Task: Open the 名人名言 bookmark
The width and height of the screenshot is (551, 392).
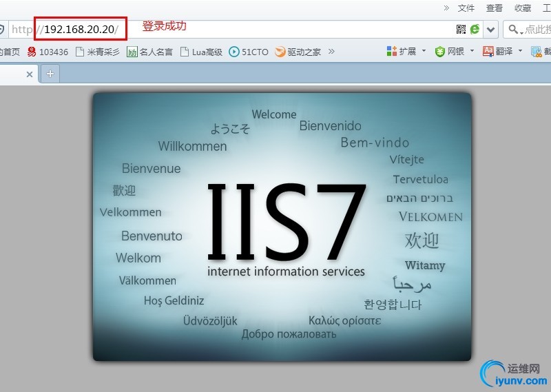Action: point(150,52)
